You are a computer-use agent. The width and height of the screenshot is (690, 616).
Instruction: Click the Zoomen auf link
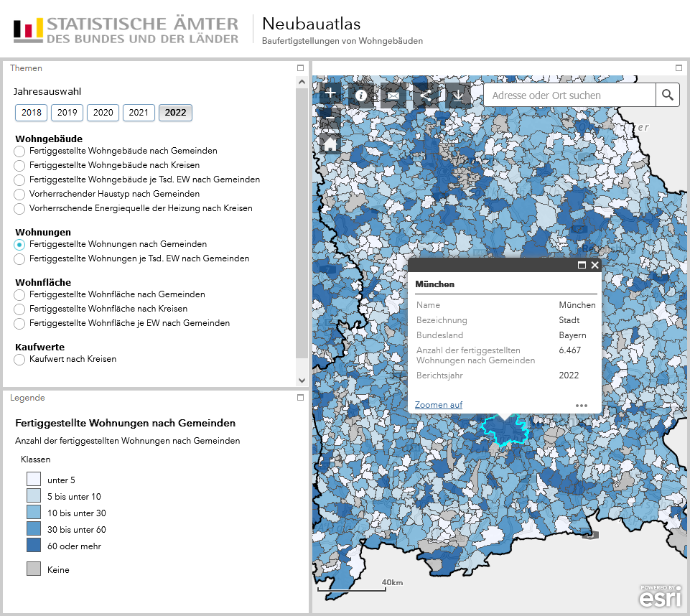pyautogui.click(x=438, y=405)
